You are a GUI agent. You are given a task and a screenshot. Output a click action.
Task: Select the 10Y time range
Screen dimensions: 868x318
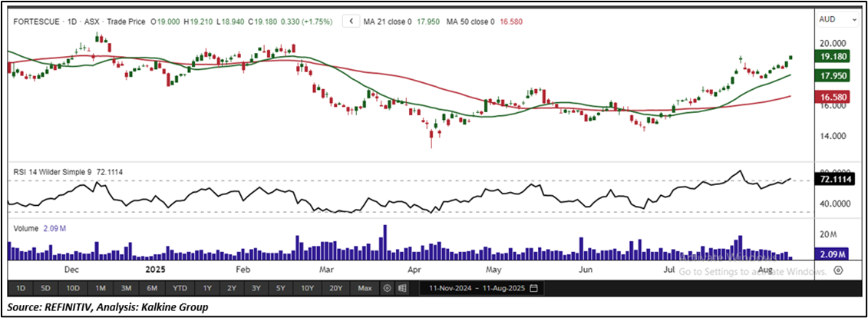click(x=308, y=288)
